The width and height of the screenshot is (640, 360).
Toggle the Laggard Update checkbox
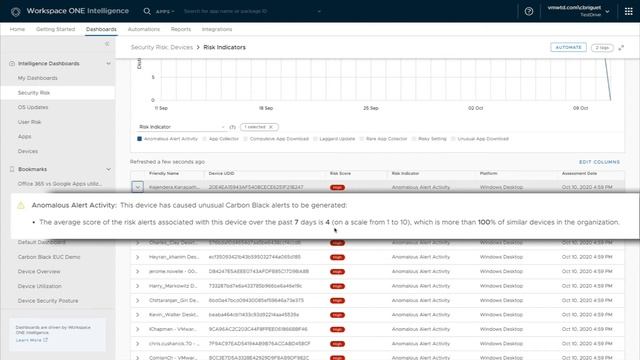click(315, 139)
